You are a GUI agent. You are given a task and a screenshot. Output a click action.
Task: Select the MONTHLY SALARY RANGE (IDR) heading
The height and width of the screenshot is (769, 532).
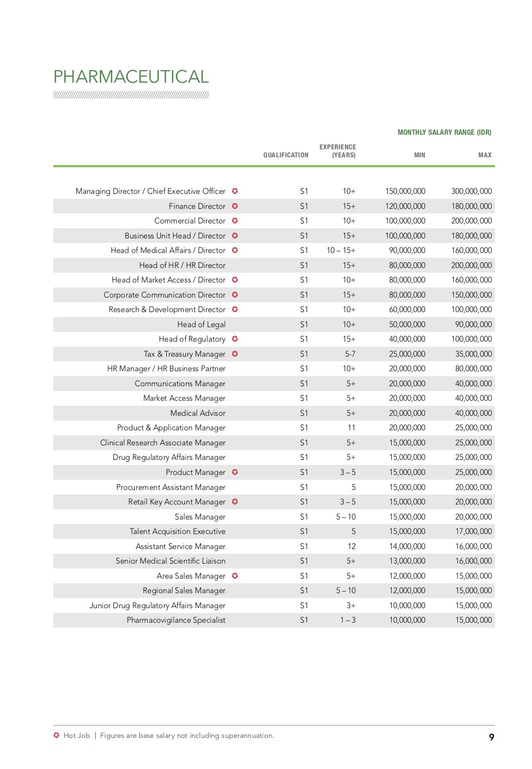(x=444, y=132)
